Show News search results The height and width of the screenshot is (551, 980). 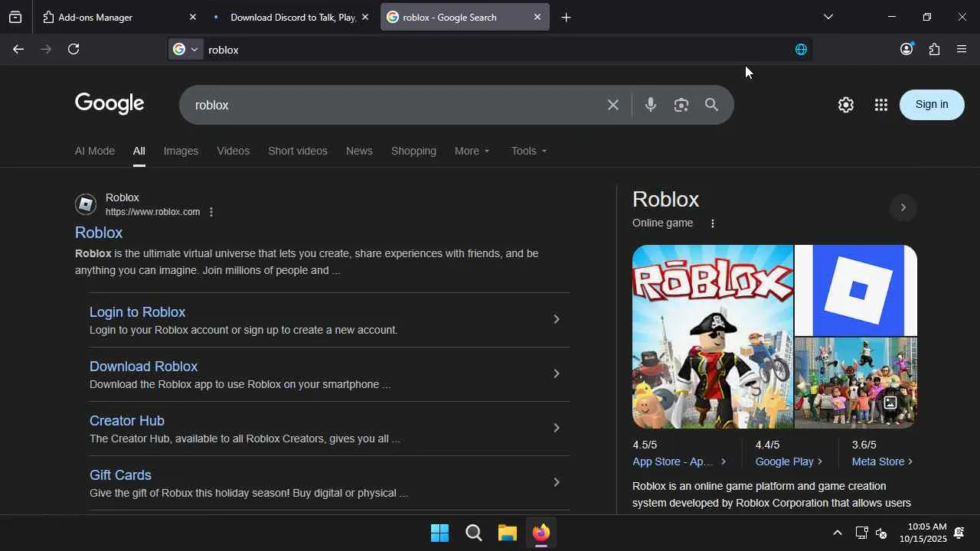click(x=359, y=151)
